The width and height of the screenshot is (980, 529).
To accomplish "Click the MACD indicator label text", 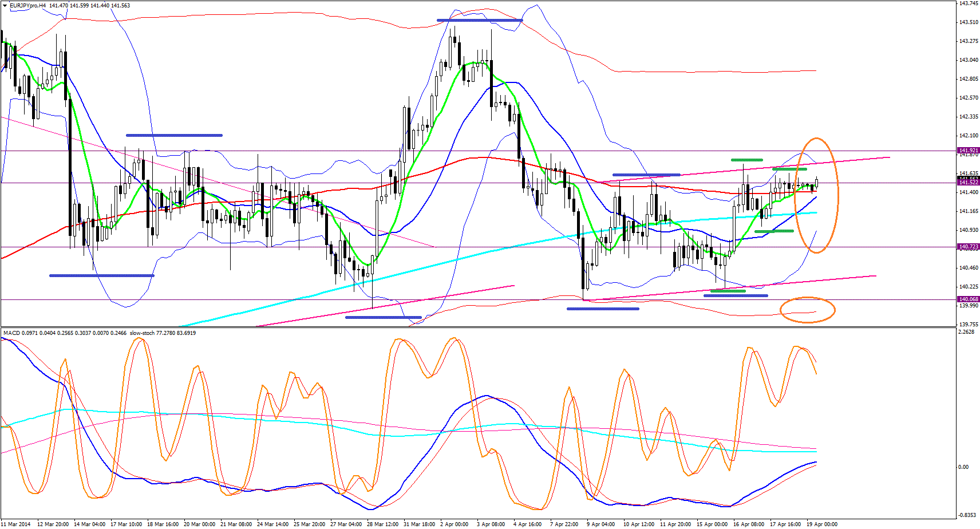I will point(11,333).
